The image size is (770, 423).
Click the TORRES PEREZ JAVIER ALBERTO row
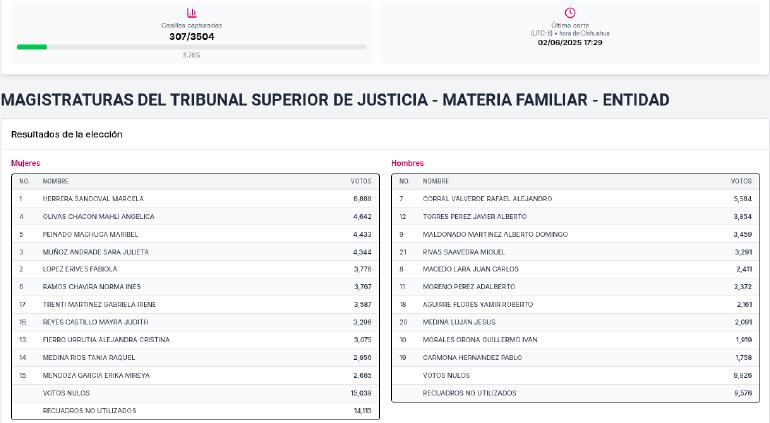point(576,216)
